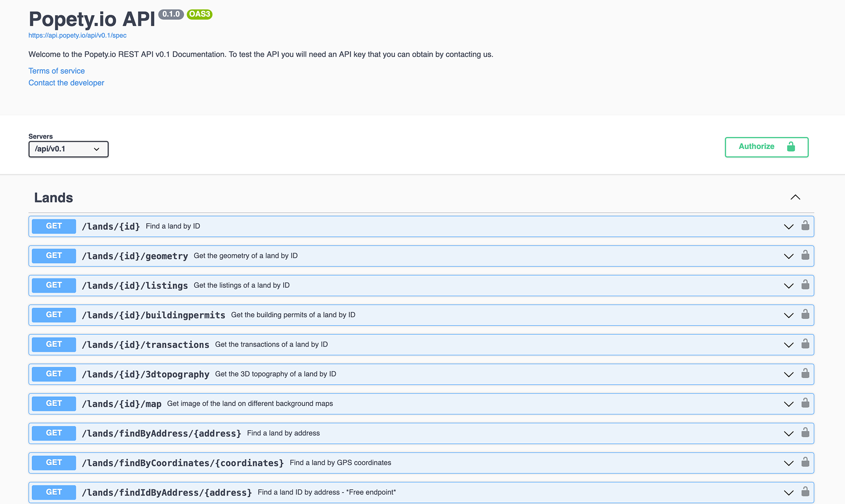Click lock icon on /lands/{id}/map row

coord(805,403)
